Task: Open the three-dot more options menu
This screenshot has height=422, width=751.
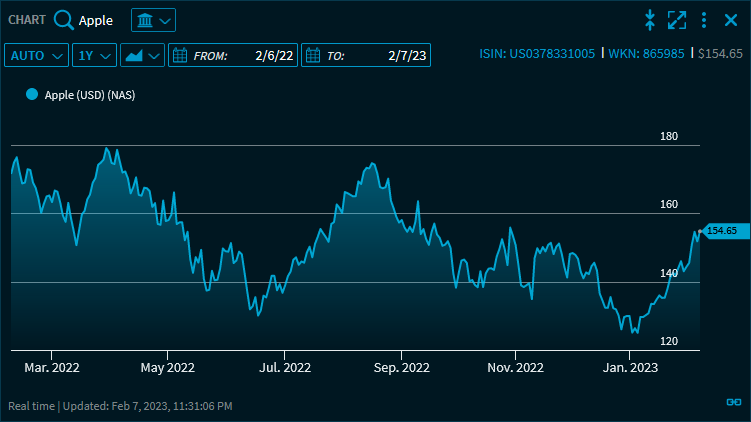Action: [704, 20]
